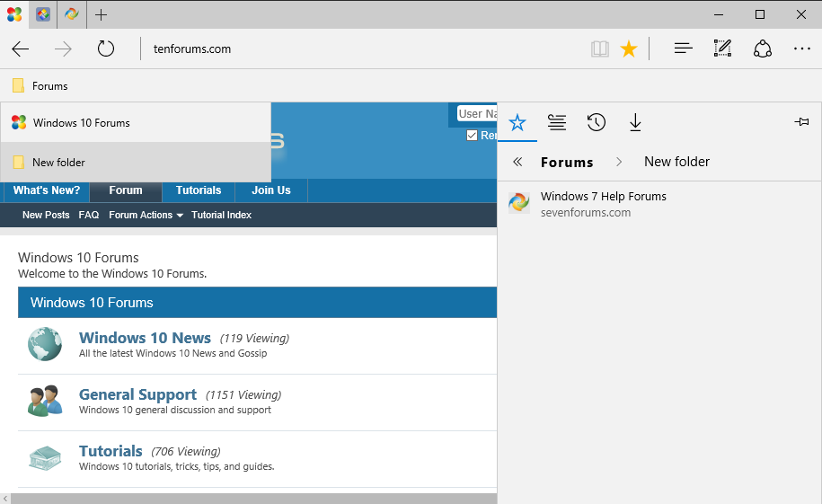Open Windows 10 Forums in favorites dropdown
This screenshot has height=504, width=822.
136,123
